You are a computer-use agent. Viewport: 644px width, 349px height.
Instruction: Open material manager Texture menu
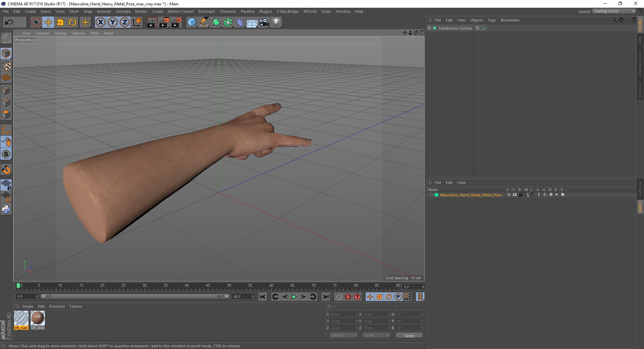pos(75,306)
